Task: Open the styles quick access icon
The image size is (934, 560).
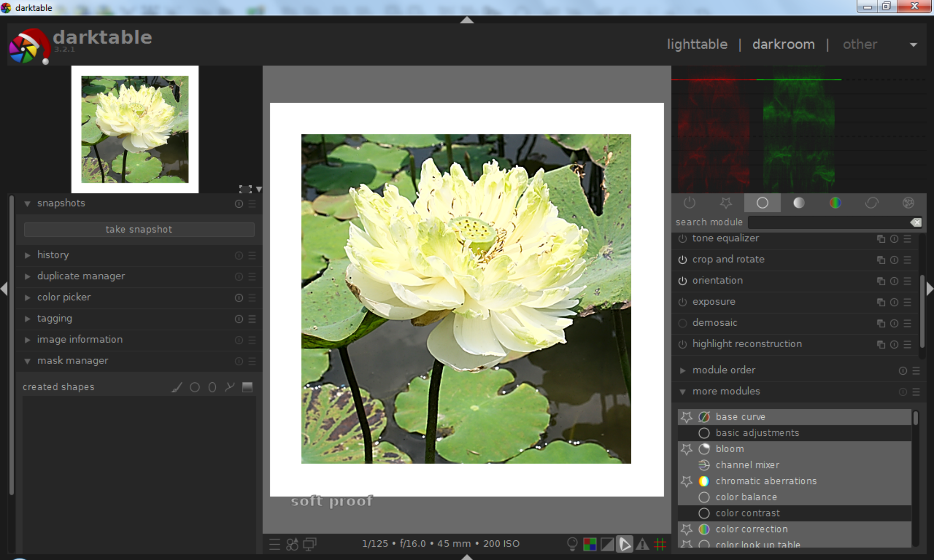Action: [292, 544]
